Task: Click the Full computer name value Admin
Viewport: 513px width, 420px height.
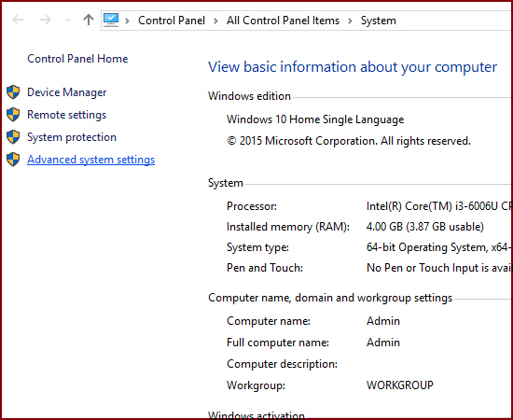Action: [383, 343]
